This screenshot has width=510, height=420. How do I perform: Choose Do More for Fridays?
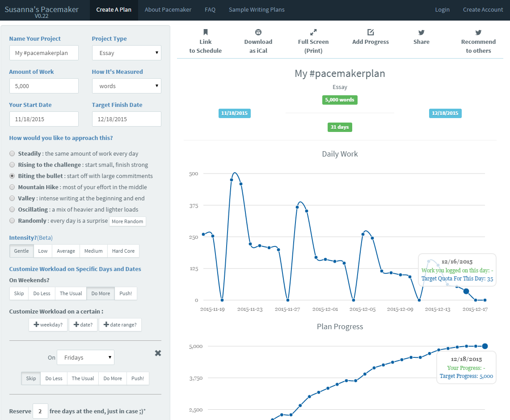point(113,378)
